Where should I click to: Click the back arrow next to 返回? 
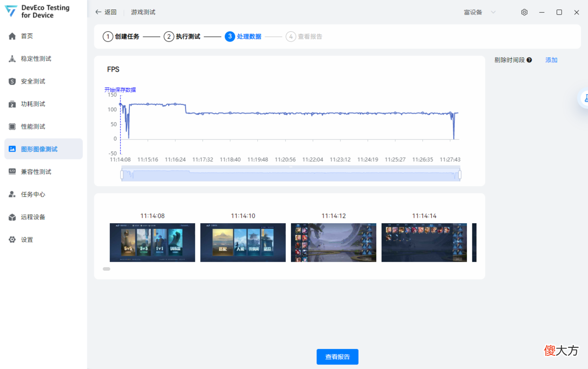point(98,12)
